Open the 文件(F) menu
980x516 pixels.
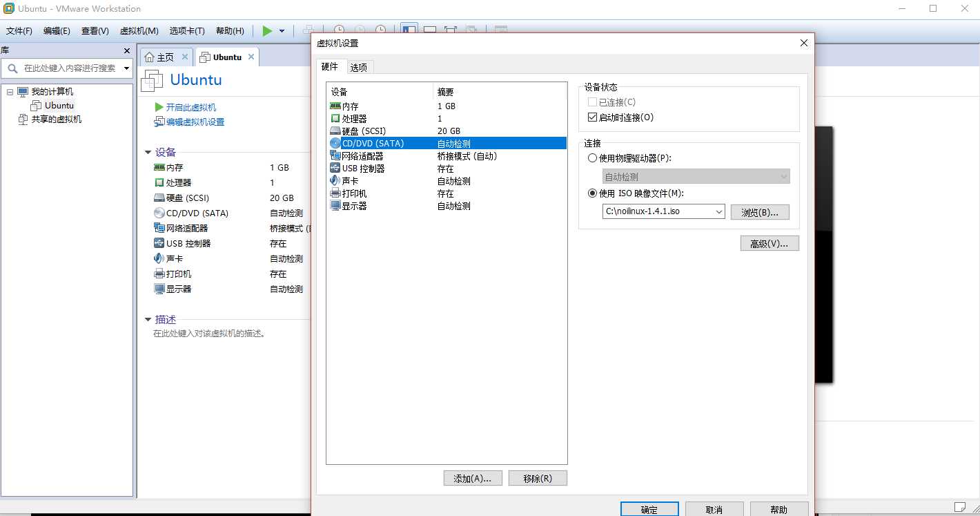[x=19, y=31]
